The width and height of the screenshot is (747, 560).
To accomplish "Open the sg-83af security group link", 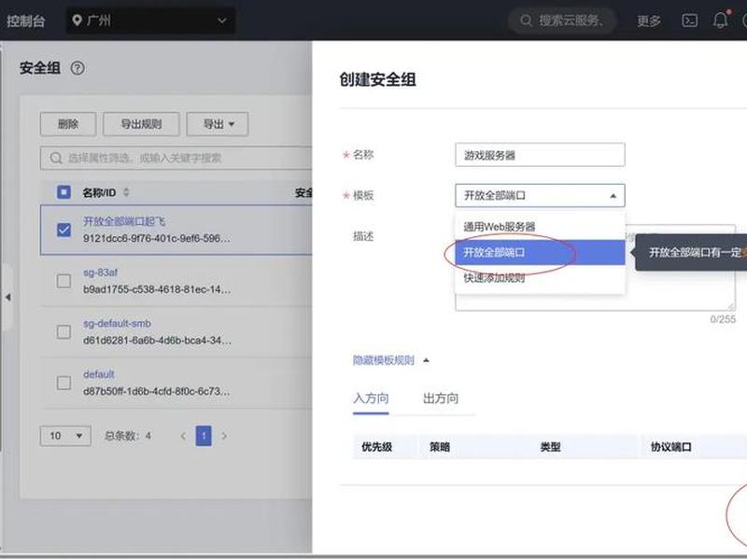I will (x=100, y=273).
